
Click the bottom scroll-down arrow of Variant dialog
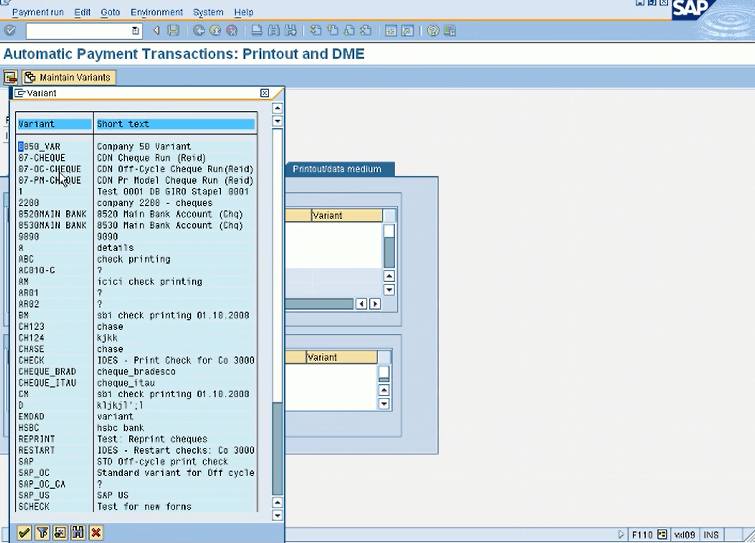click(x=277, y=515)
